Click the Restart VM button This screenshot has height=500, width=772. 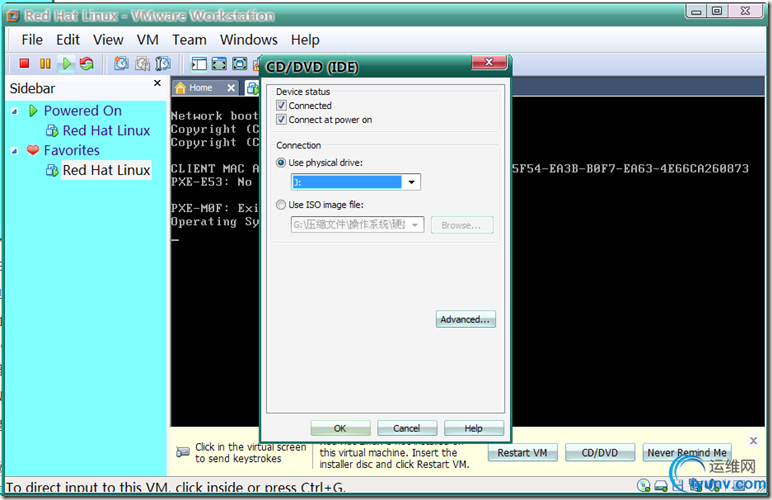[x=522, y=453]
